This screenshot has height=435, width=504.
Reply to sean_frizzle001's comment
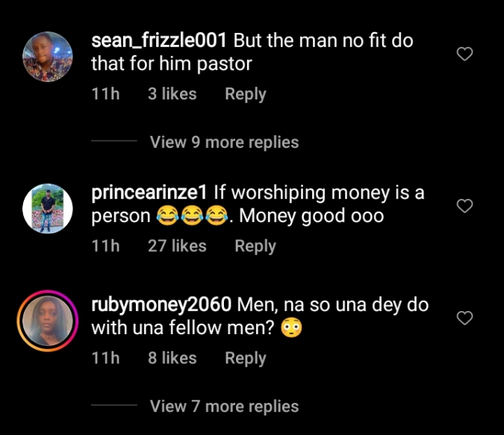pyautogui.click(x=246, y=94)
